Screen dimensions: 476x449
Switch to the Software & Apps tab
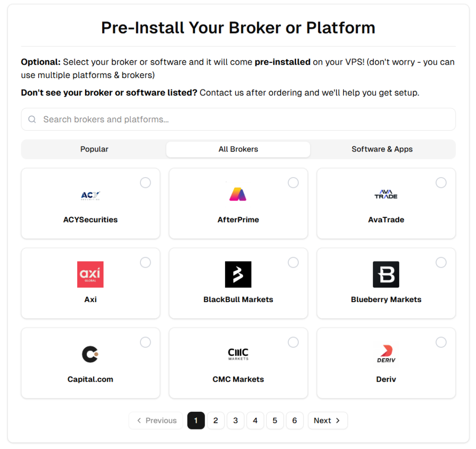[x=382, y=149]
